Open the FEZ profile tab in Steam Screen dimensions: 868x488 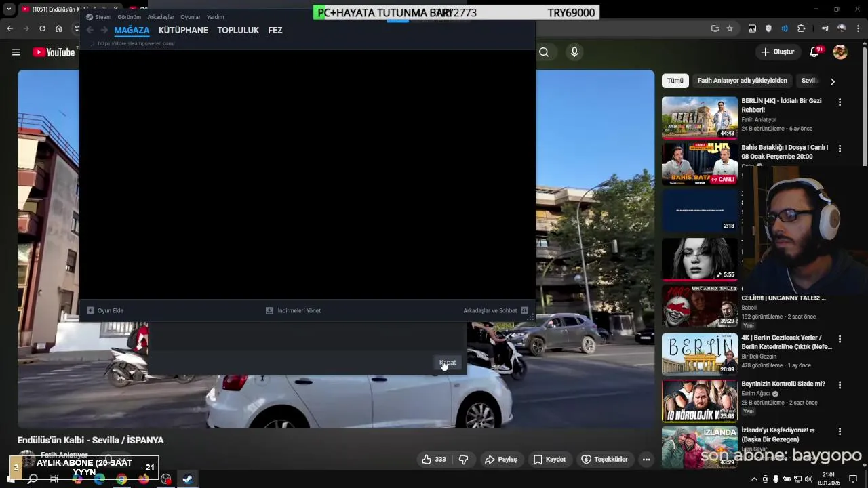pos(275,30)
